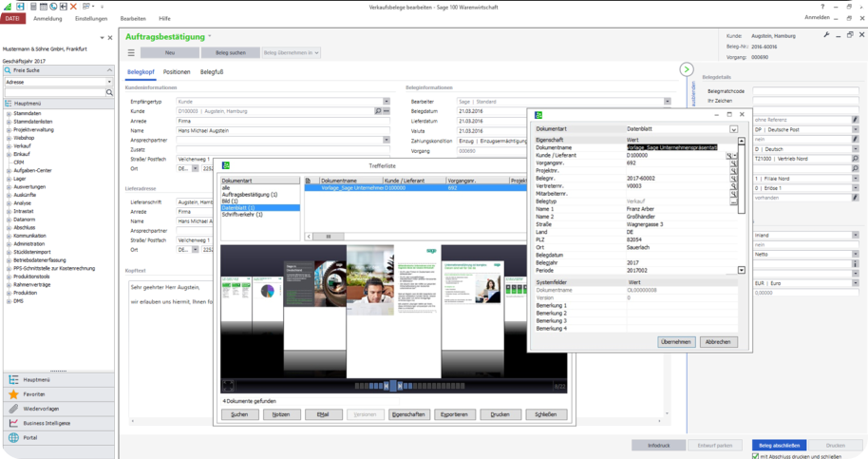Viewport: 868px width, 459px height.
Task: Click scroll-down arrow in properties list
Action: point(742,270)
